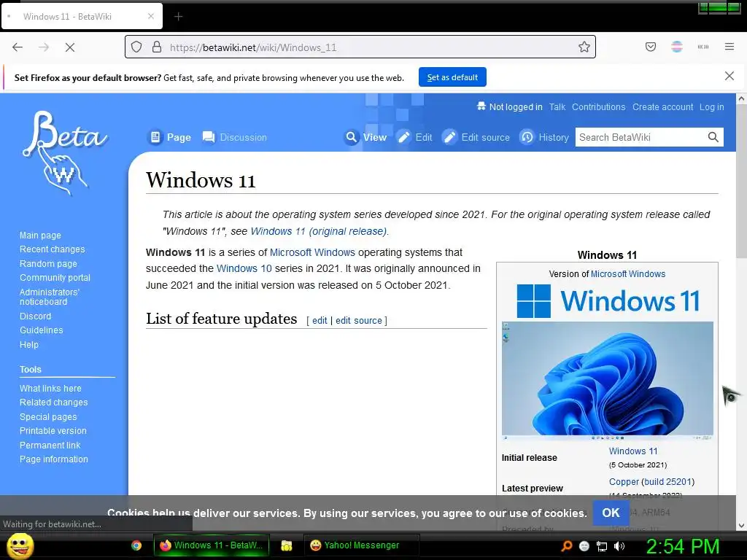Click the smiley start button

click(x=20, y=545)
